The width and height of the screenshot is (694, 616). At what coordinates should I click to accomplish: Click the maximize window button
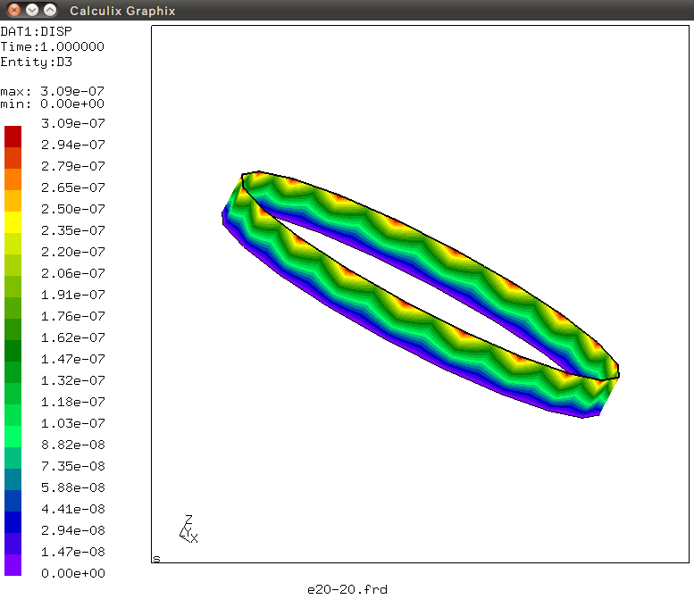[x=50, y=10]
